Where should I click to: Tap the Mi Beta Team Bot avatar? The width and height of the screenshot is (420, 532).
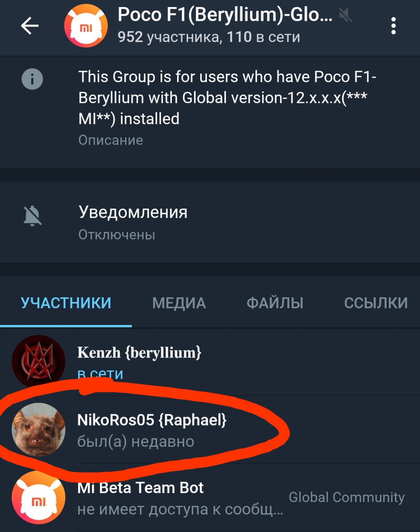point(39,498)
